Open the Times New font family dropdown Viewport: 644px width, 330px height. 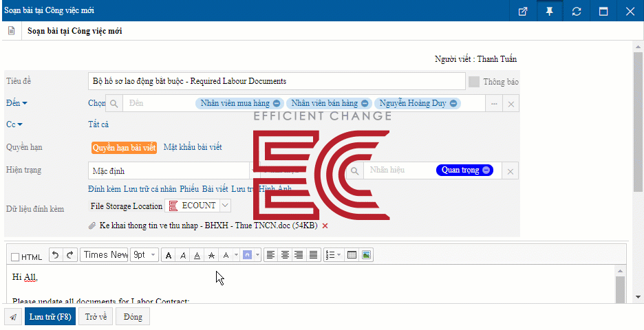[x=105, y=255]
